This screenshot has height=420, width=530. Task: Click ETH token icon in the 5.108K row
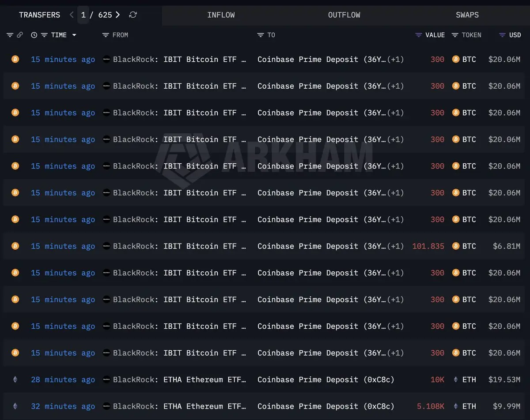point(456,406)
